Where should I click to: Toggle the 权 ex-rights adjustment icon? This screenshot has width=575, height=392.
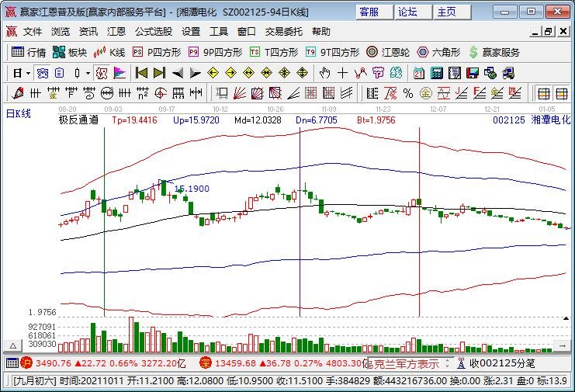[x=102, y=73]
